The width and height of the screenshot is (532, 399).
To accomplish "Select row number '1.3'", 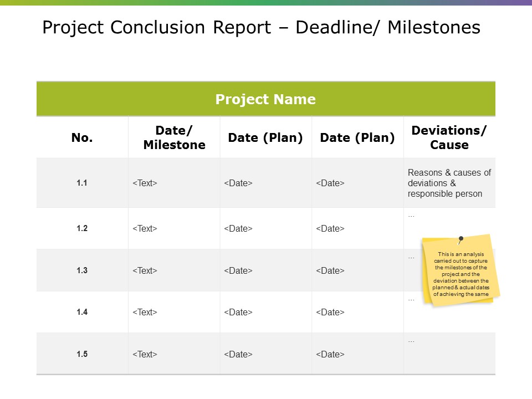I will (82, 270).
